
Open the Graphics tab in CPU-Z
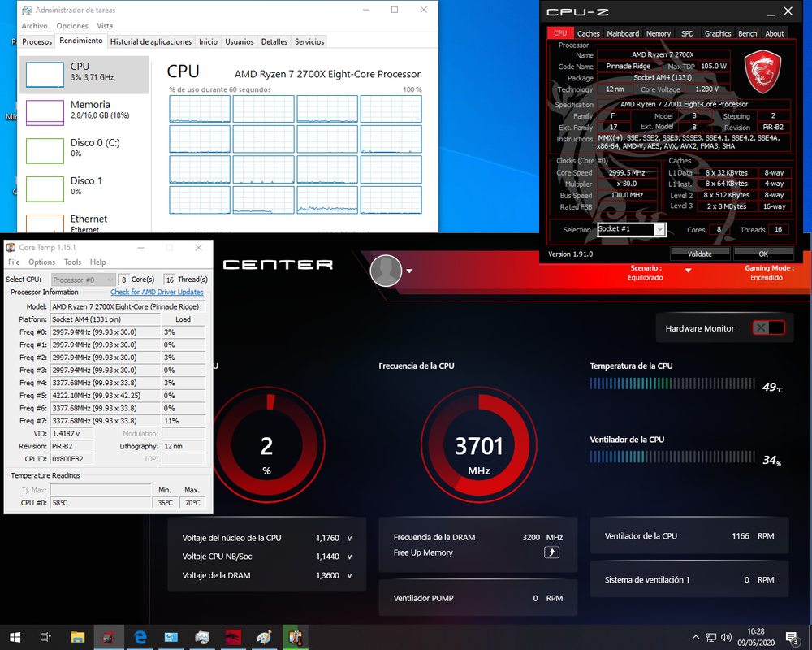pos(718,33)
